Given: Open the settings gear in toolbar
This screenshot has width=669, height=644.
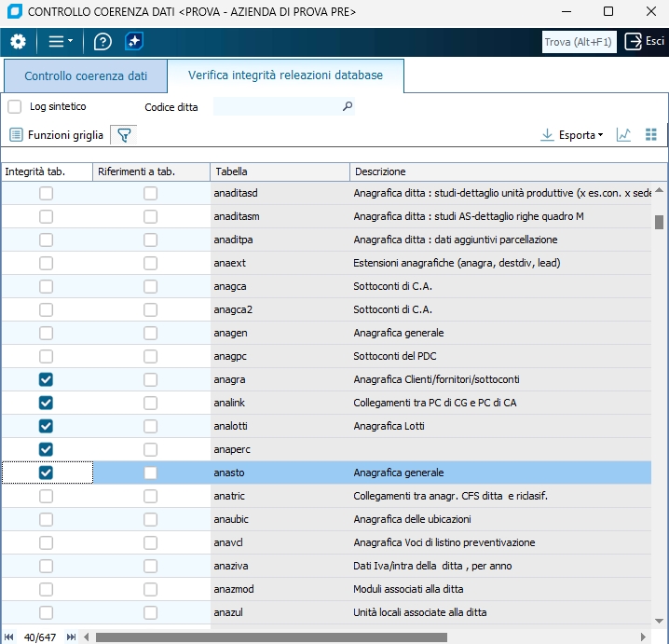Looking at the screenshot, I should [x=18, y=42].
